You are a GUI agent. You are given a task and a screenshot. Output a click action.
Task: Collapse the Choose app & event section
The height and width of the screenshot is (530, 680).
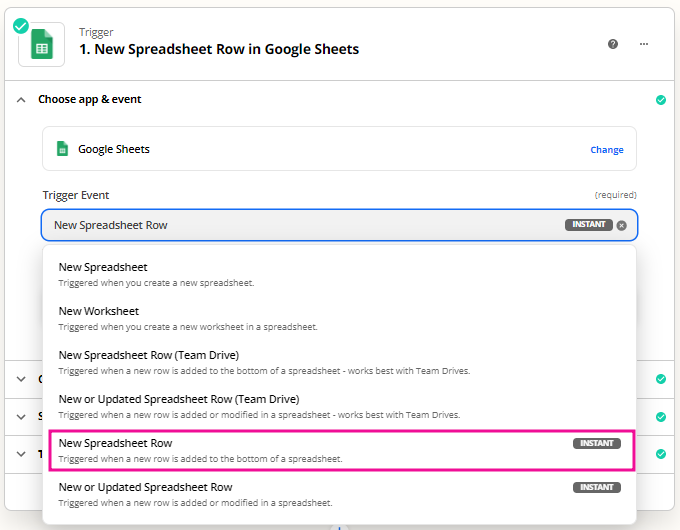click(x=22, y=100)
